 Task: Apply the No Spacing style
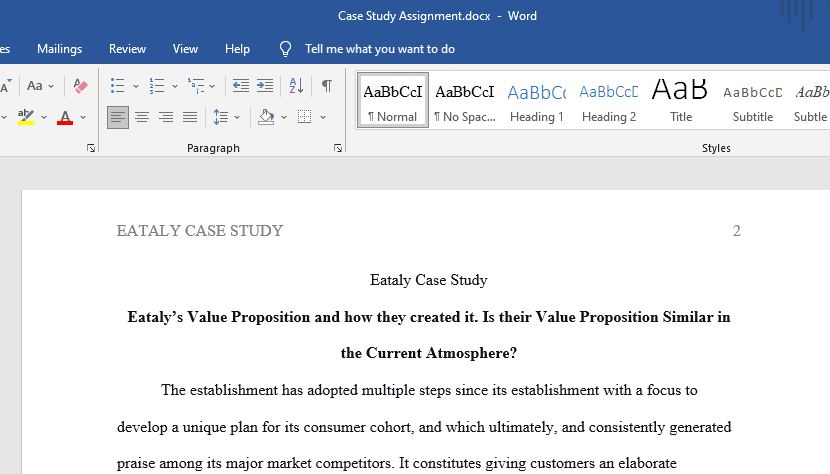tap(465, 100)
